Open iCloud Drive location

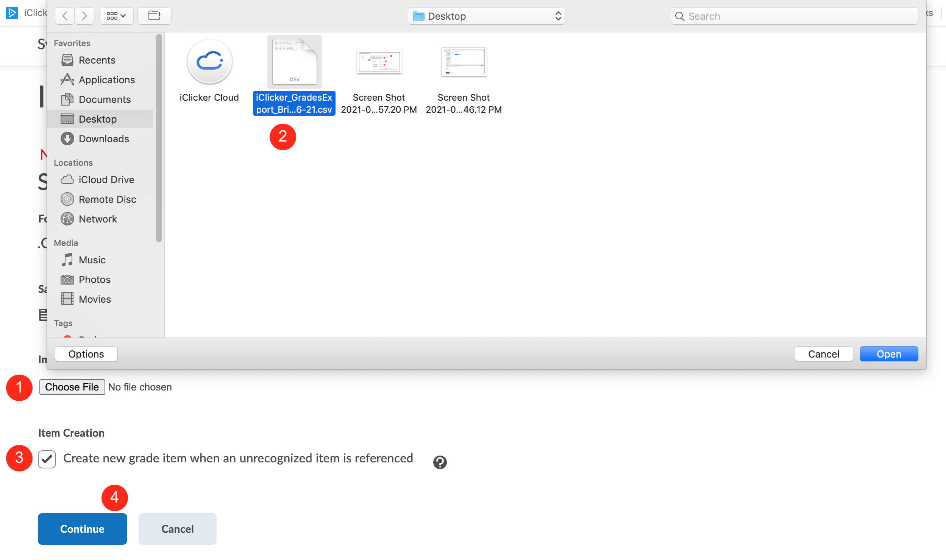100,180
